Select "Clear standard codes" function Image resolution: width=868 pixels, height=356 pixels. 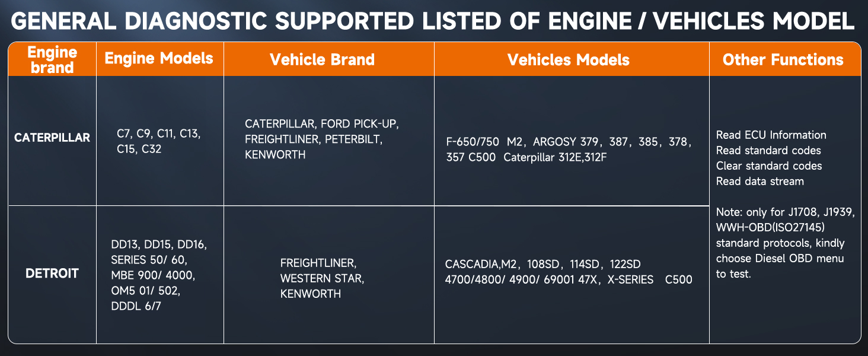(769, 166)
